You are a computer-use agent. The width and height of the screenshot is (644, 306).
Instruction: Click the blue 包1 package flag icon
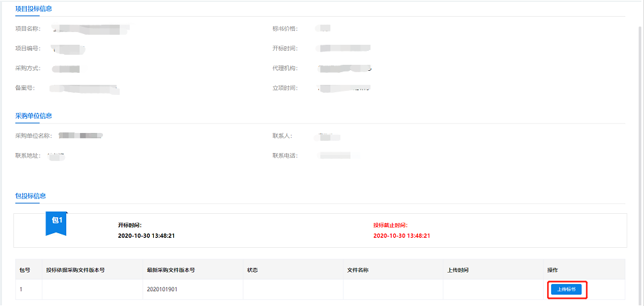click(x=56, y=223)
